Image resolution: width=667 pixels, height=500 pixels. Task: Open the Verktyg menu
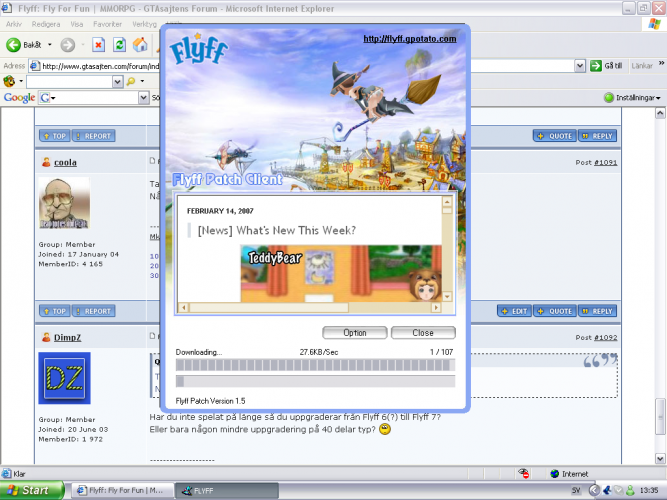(x=144, y=24)
